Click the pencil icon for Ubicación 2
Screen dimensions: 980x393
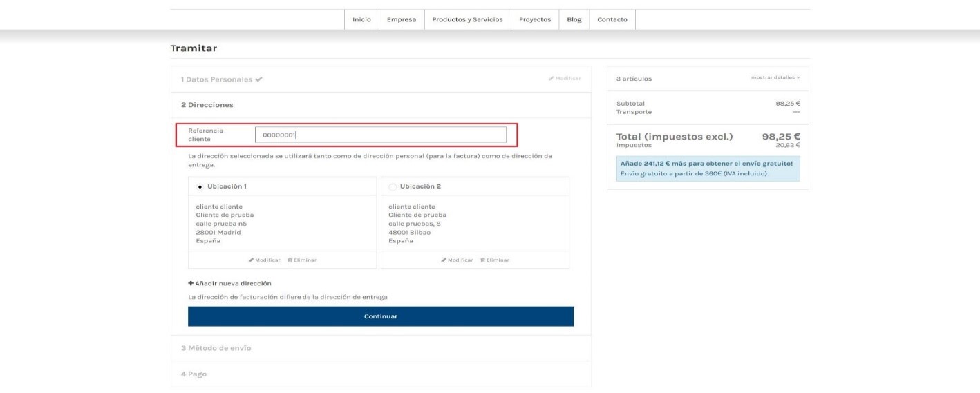[444, 260]
